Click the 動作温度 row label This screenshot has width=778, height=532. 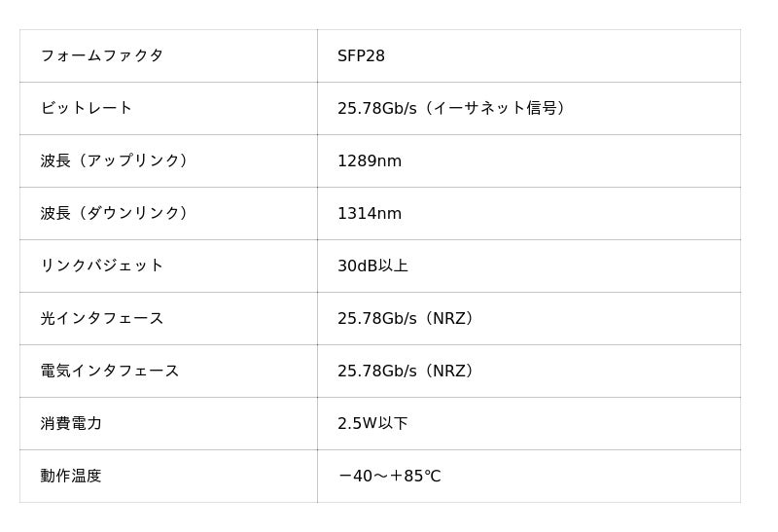tap(71, 477)
